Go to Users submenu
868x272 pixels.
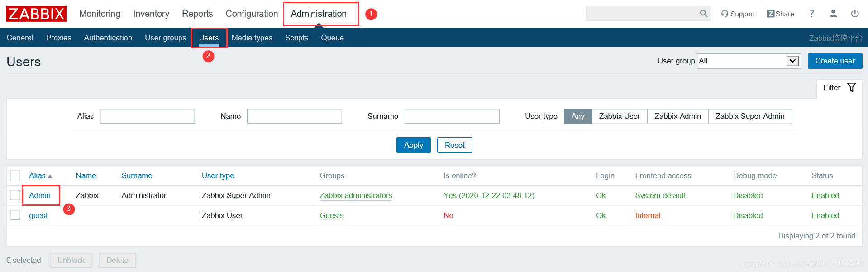click(209, 38)
